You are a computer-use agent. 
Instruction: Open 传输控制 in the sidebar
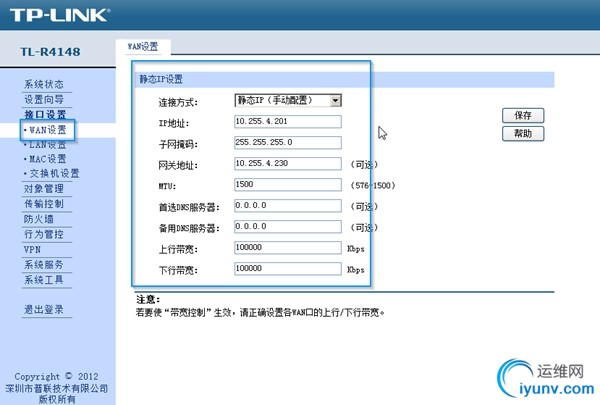(44, 204)
